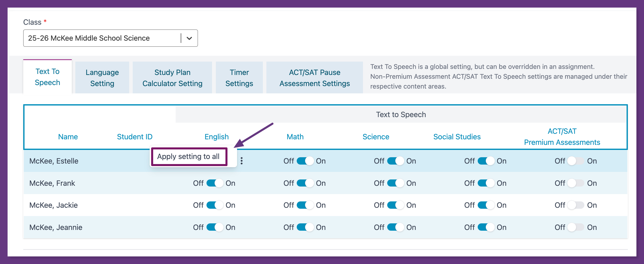Enable ACT/SAT Premium toggle for Estelle
This screenshot has width=644, height=264.
tap(576, 161)
